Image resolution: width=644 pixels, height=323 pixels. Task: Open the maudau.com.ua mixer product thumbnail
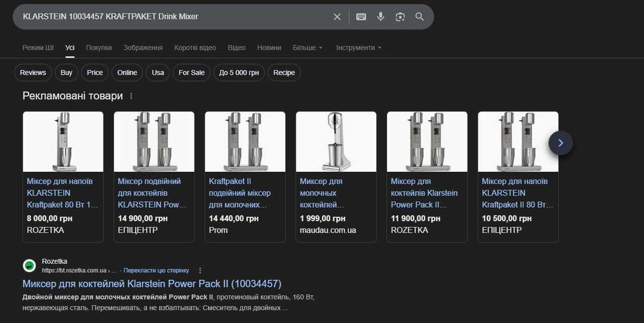(x=336, y=142)
